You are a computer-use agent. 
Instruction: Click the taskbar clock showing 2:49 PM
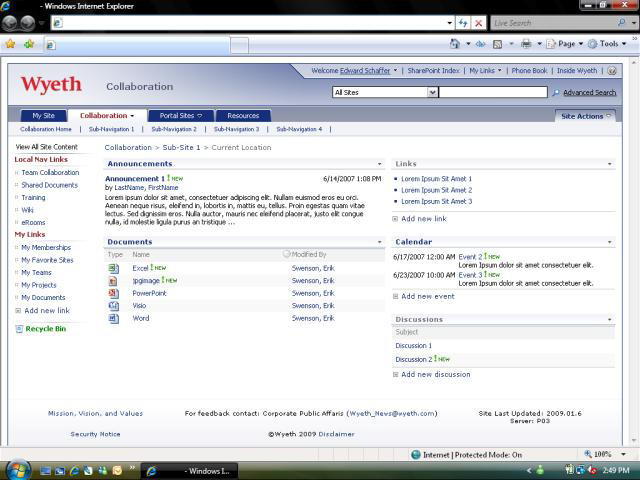(x=616, y=471)
